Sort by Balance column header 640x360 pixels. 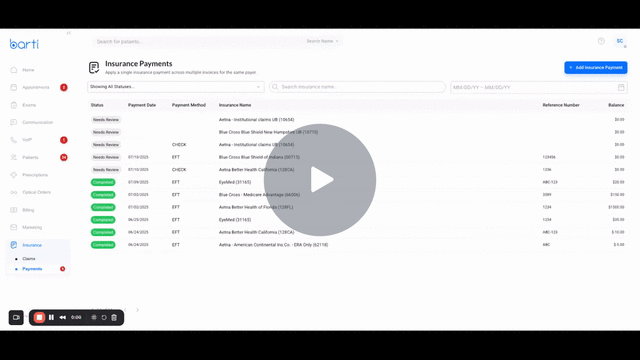click(x=616, y=105)
